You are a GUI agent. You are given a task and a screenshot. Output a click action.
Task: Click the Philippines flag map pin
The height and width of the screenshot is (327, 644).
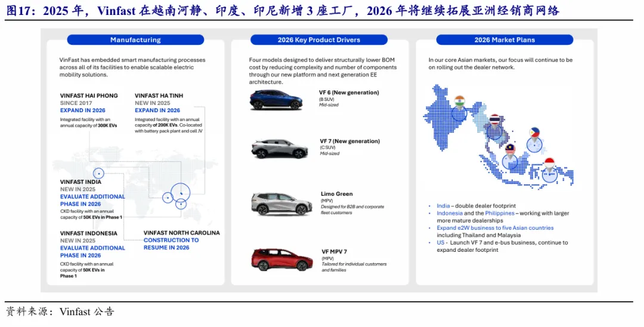point(534,134)
